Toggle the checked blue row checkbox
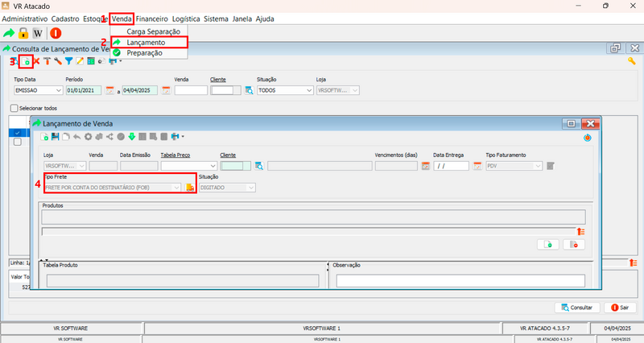The height and width of the screenshot is (343, 644). (17, 133)
